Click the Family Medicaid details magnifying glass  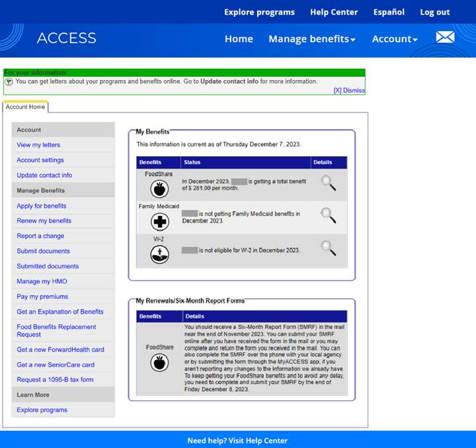[328, 214]
